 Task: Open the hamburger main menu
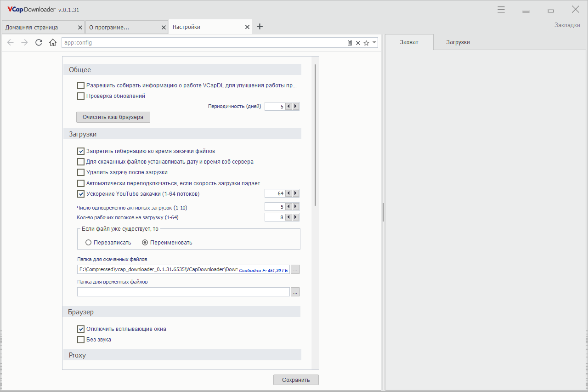pyautogui.click(x=501, y=10)
